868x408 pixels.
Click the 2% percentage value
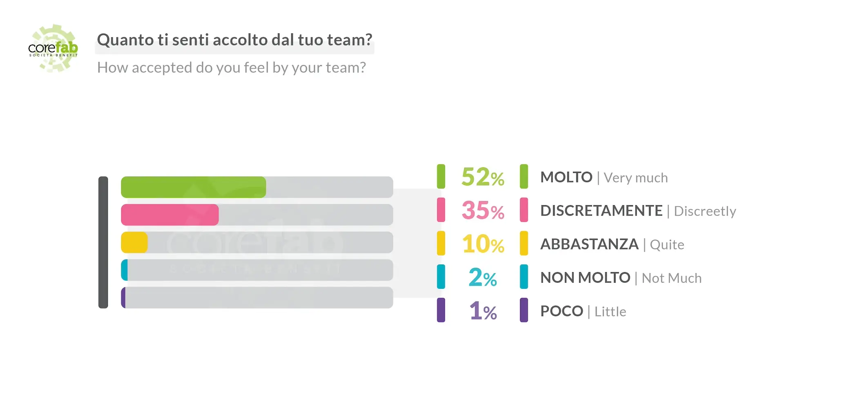(x=482, y=277)
